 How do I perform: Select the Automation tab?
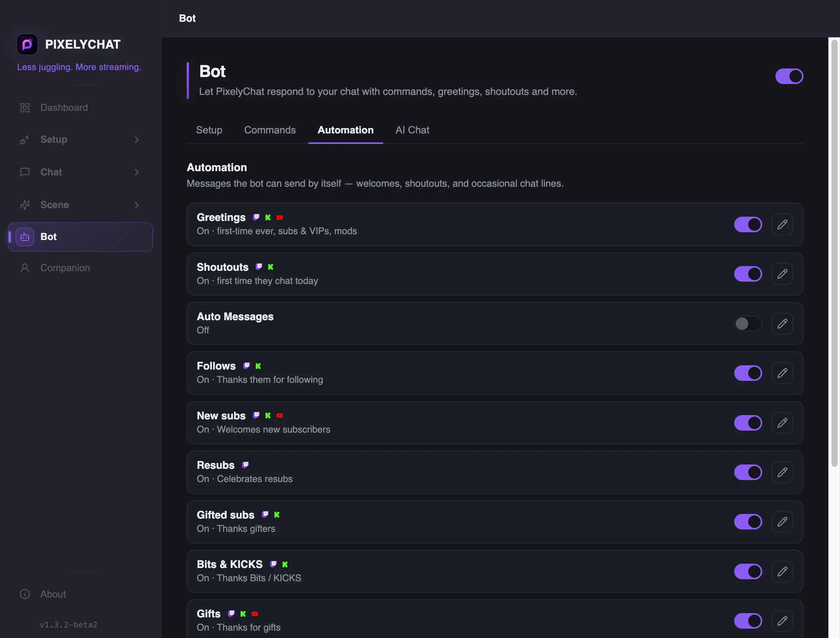346,130
